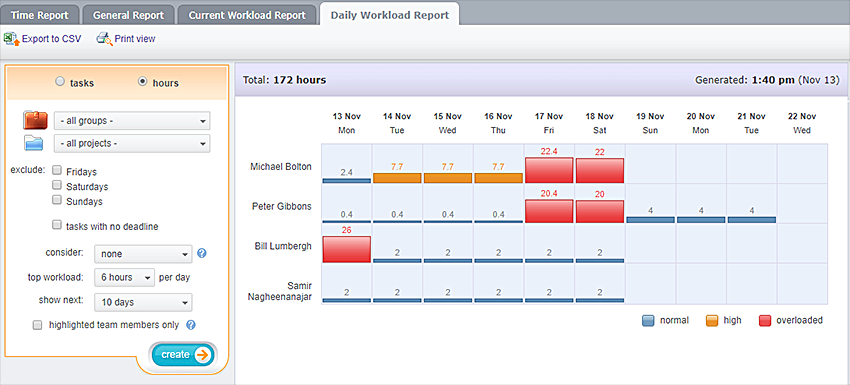Check the exclude Fridays checkbox
Image resolution: width=850 pixels, height=385 pixels.
click(56, 170)
